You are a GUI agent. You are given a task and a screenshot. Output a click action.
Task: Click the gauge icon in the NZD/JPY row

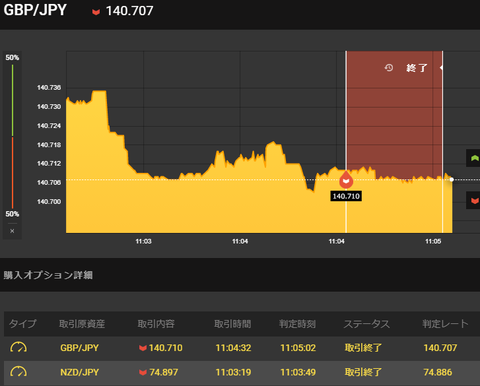[19, 372]
